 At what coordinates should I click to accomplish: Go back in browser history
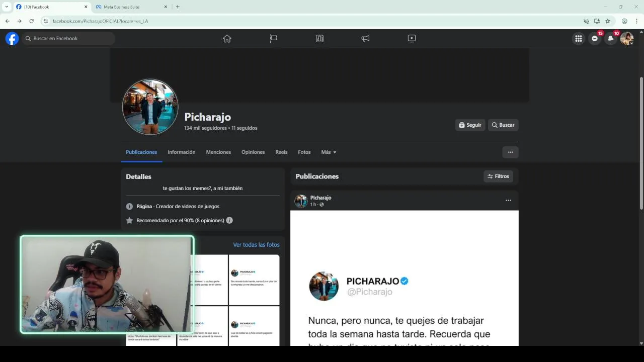pos(7,21)
